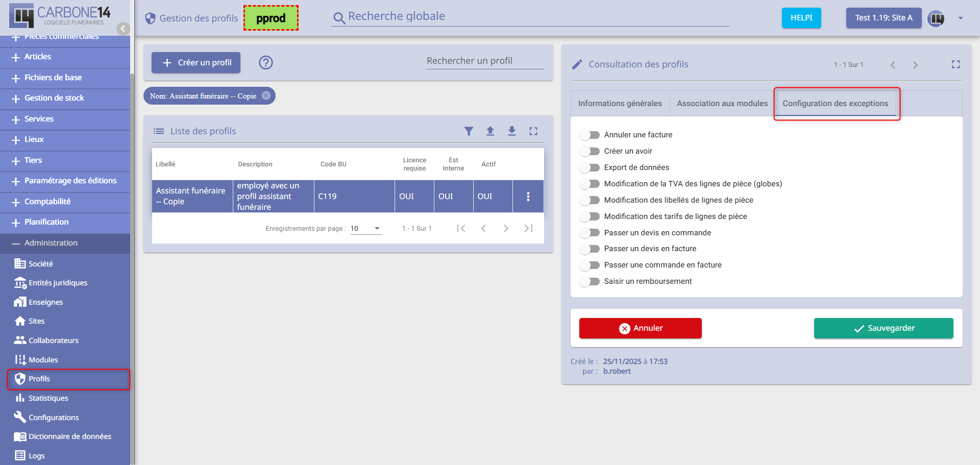Click the question mark help icon
This screenshot has width=980, height=465.
(265, 63)
